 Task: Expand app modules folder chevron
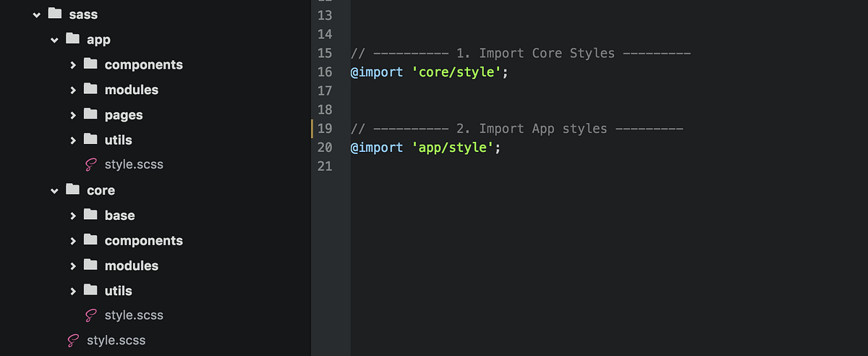(72, 90)
